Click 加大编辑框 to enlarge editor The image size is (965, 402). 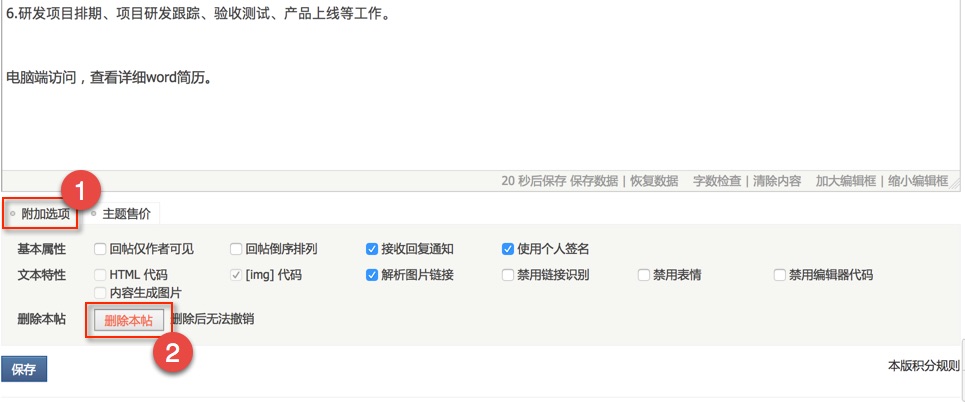click(x=846, y=181)
